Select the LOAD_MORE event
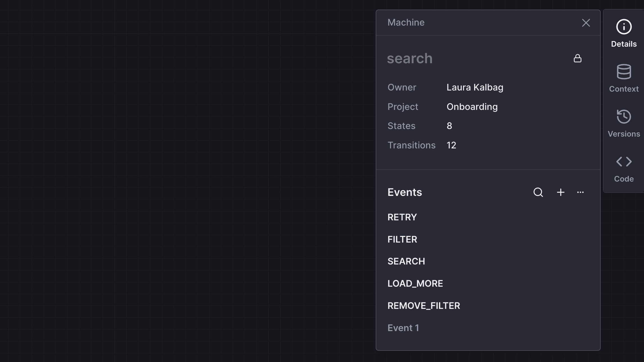This screenshot has height=362, width=644. [x=415, y=283]
